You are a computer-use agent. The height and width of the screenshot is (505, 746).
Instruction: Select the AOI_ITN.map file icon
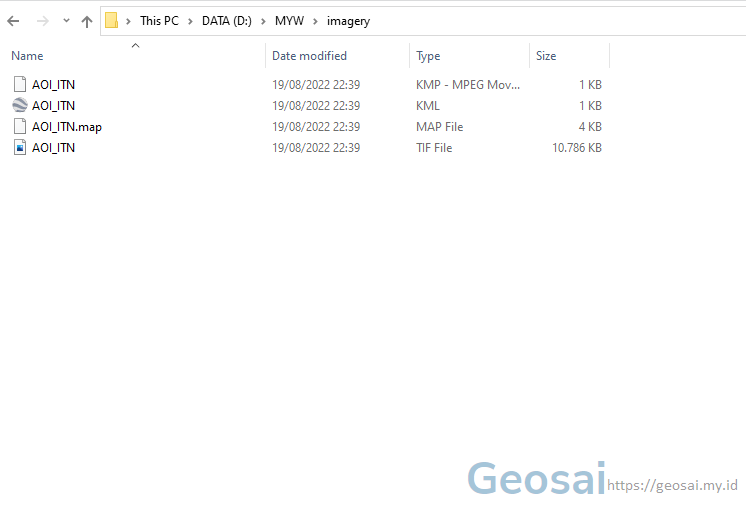20,126
